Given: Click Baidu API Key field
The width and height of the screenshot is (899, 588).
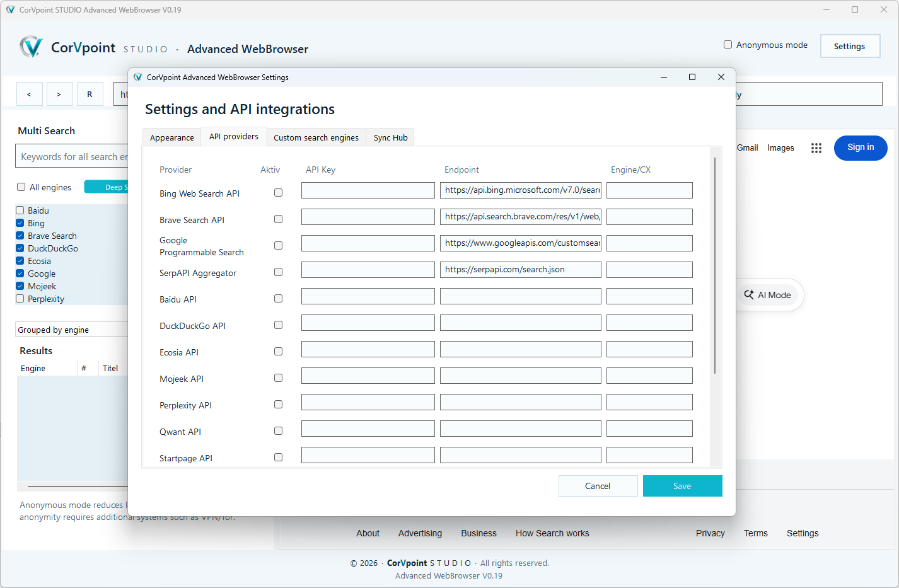Looking at the screenshot, I should tap(368, 296).
